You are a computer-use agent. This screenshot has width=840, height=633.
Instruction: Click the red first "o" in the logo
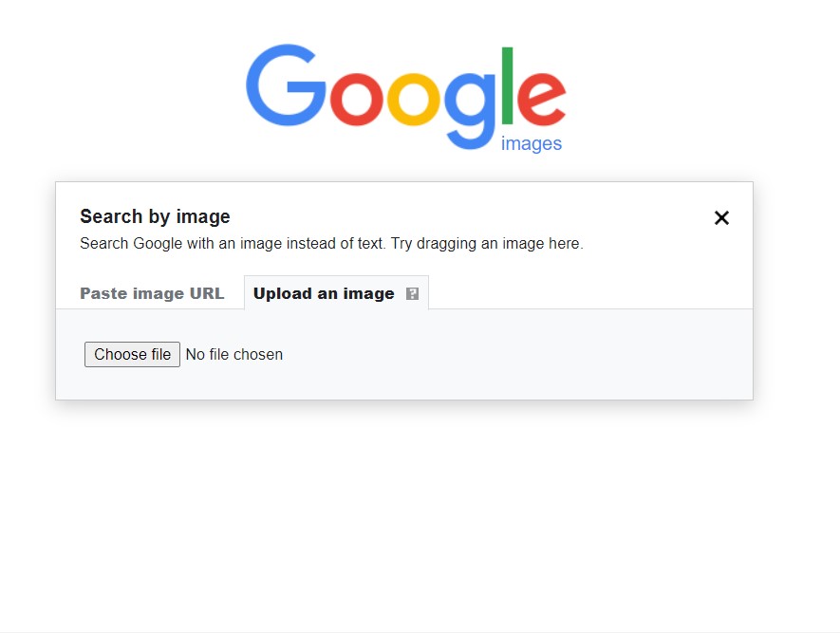pyautogui.click(x=356, y=99)
